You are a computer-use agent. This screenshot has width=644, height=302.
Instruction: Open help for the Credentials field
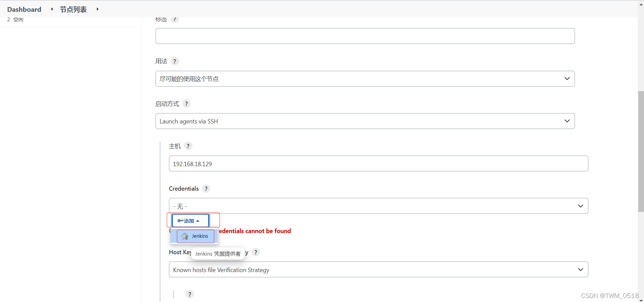[x=206, y=189]
